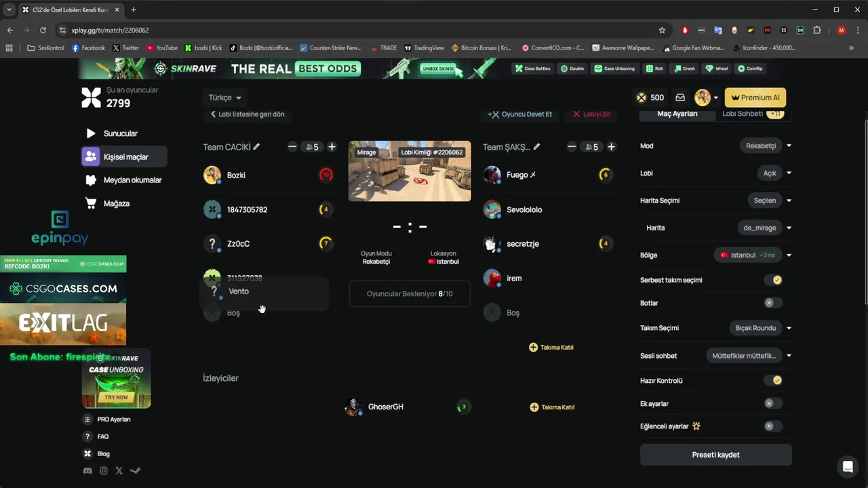868x488 pixels.
Task: Click Takıma Katıl under Team ŞAKŞ
Action: click(551, 347)
